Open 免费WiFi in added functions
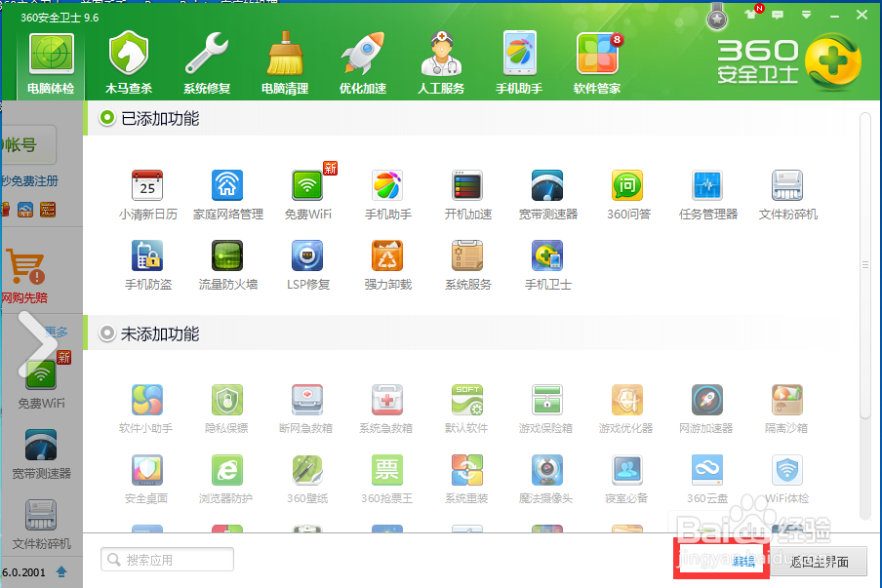The height and width of the screenshot is (588, 882). (307, 194)
